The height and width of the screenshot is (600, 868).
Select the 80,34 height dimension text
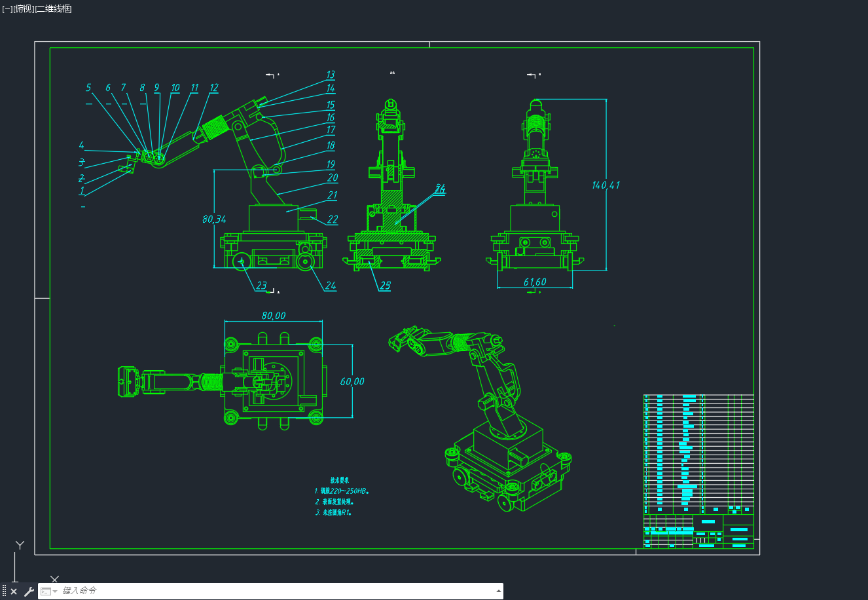click(x=214, y=219)
